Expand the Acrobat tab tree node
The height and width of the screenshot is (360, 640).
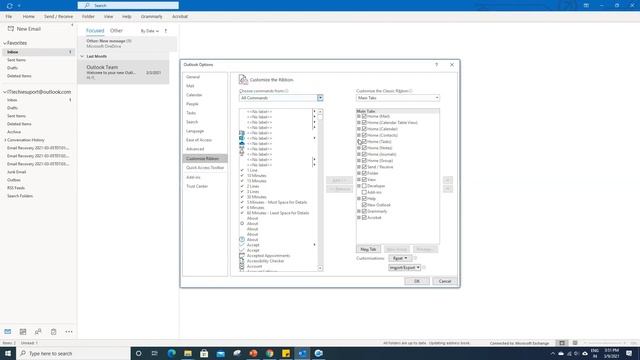[359, 218]
